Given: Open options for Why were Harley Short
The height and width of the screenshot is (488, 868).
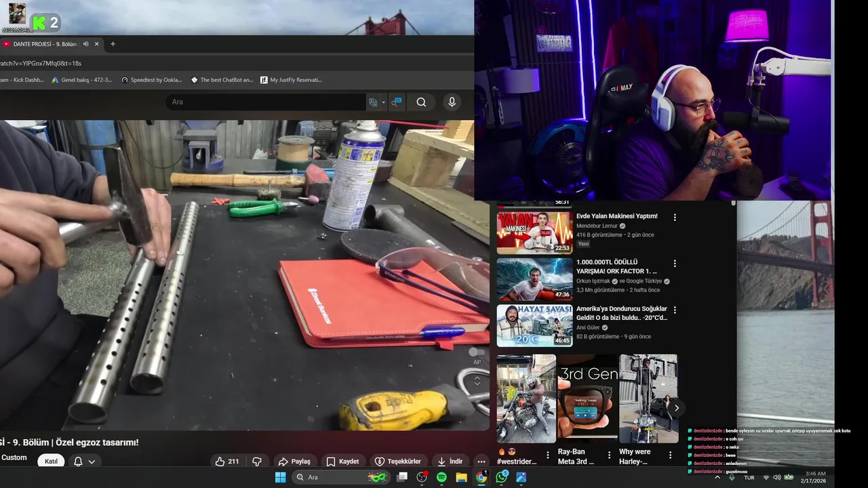Looking at the screenshot, I should click(x=670, y=455).
